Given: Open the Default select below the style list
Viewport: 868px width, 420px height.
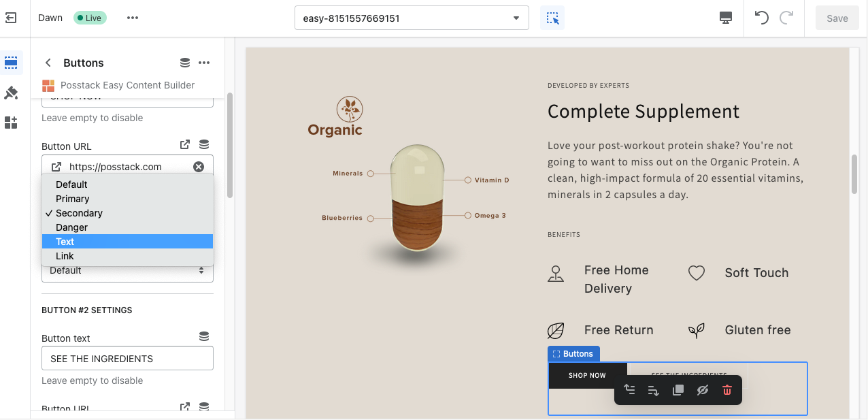Looking at the screenshot, I should 127,271.
